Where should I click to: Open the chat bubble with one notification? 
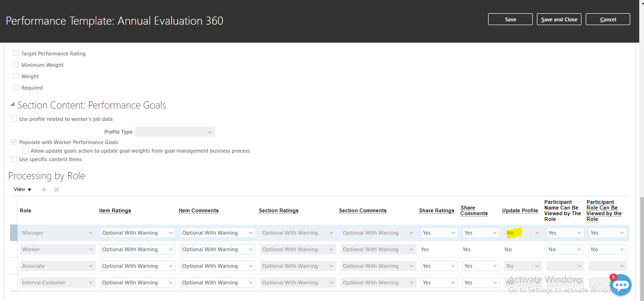[621, 285]
